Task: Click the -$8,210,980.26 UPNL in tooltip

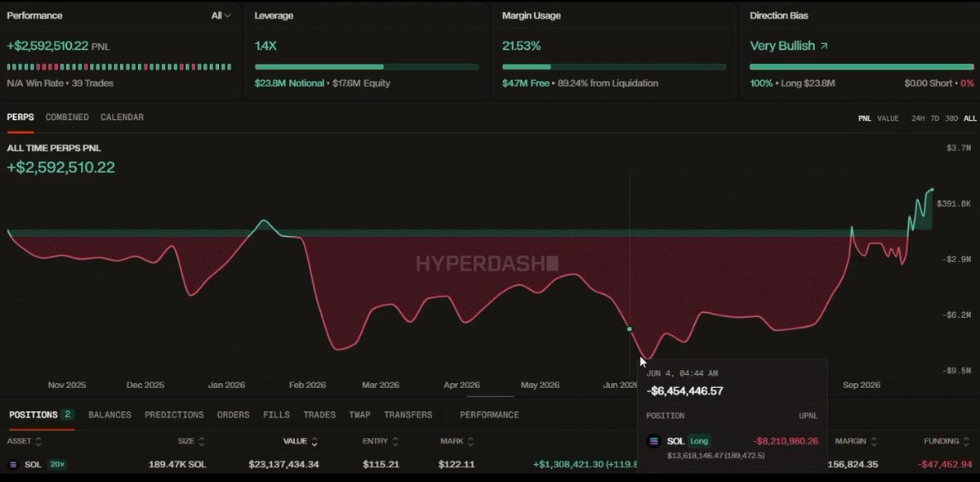Action: [x=786, y=441]
